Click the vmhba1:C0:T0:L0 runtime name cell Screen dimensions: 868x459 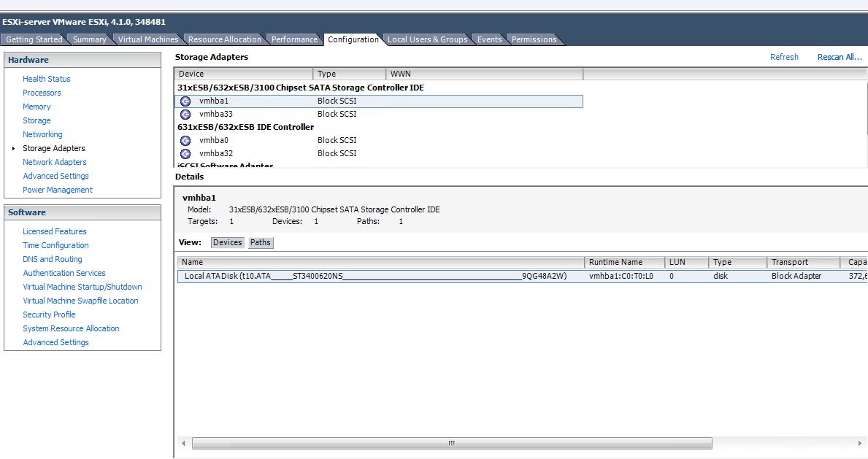[621, 277]
